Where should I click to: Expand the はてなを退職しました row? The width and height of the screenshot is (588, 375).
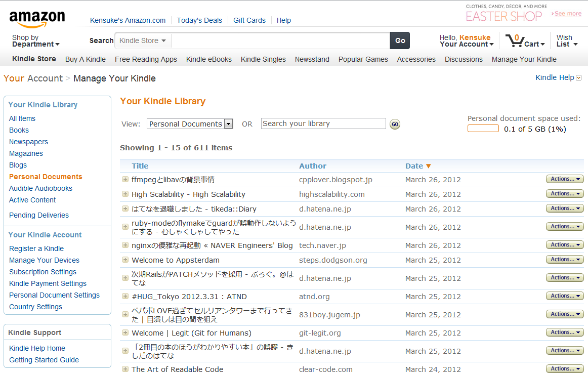(125, 209)
